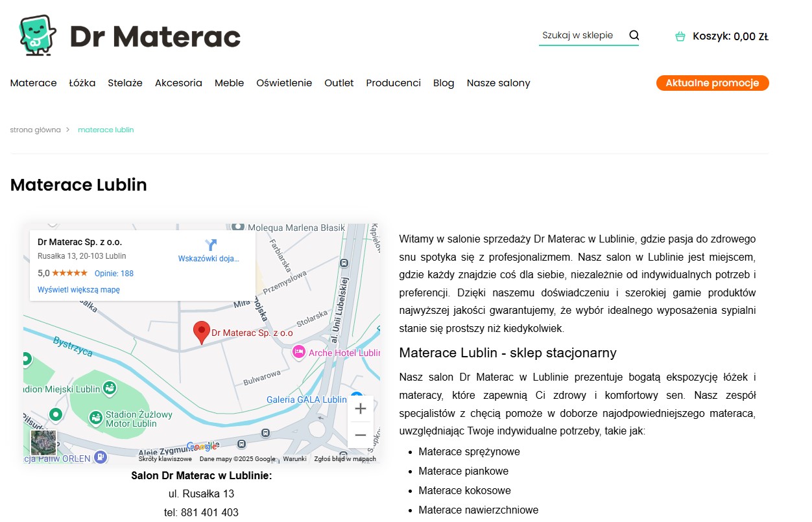Click Dane mapy ©2025 Google text
The image size is (812, 522).
pyautogui.click(x=237, y=458)
